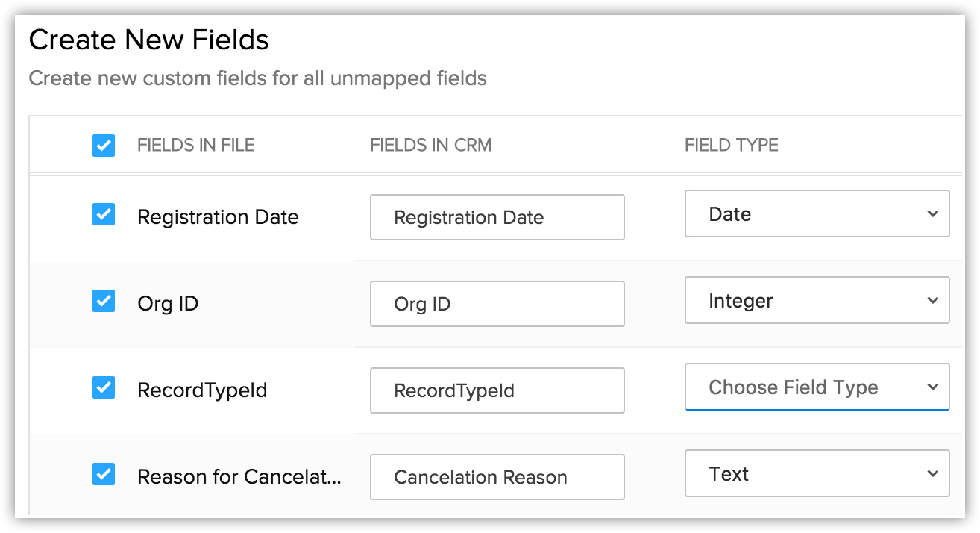Viewport: 980px width, 533px height.
Task: Uncheck the RecordTypeId row checkbox
Action: click(x=104, y=388)
